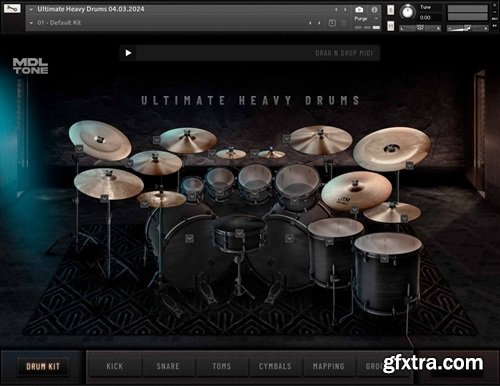Click the camera snapshot icon

click(x=359, y=9)
